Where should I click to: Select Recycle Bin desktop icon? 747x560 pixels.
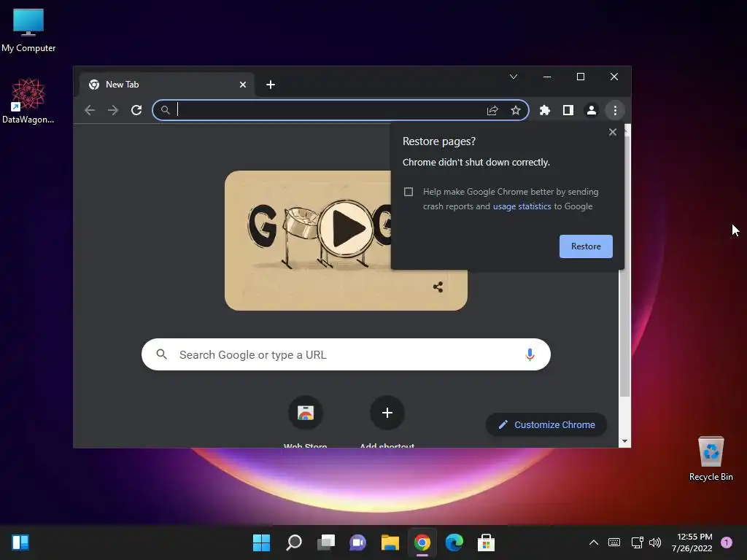(x=711, y=459)
